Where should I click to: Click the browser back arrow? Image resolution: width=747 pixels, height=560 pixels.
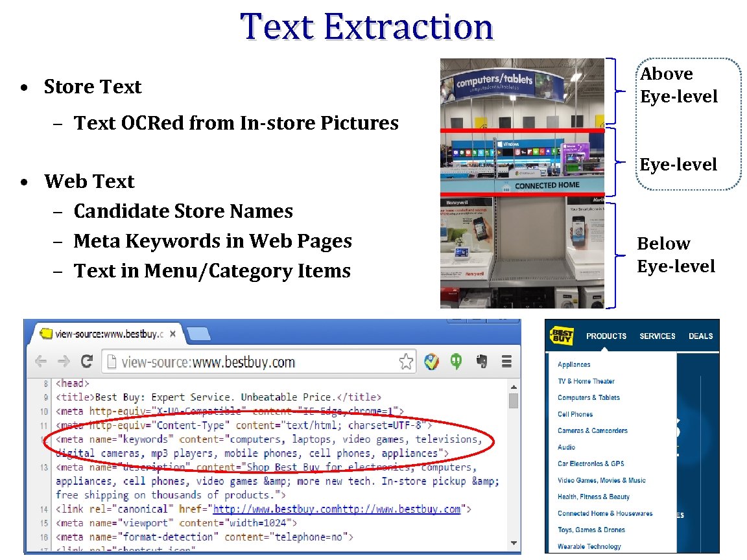click(41, 362)
